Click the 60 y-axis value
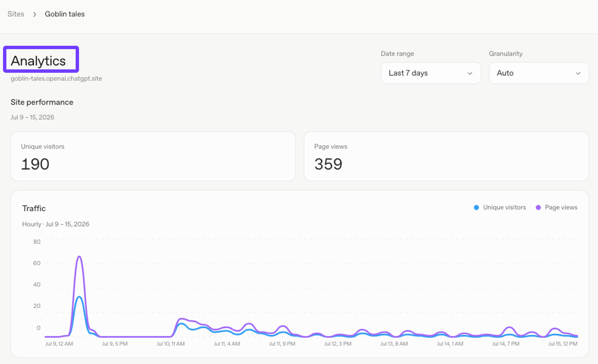The image size is (598, 364). [37, 263]
